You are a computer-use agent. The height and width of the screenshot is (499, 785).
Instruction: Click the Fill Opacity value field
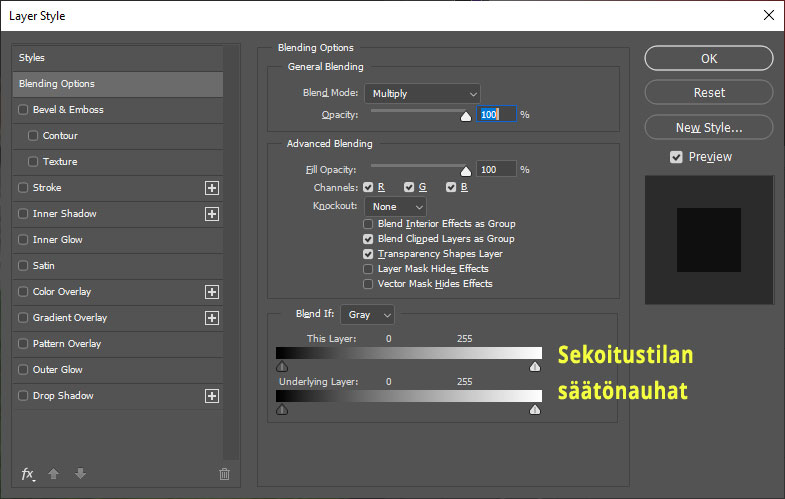496,169
